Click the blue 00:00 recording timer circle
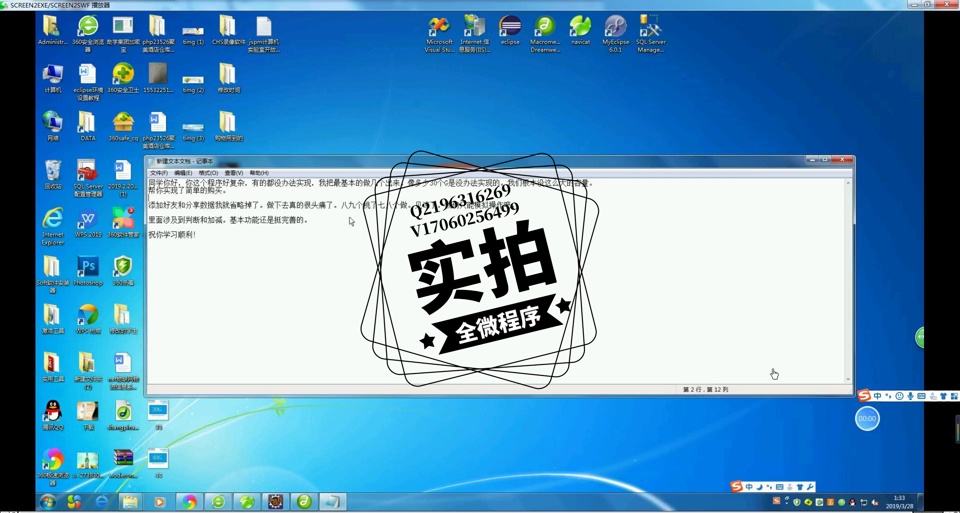This screenshot has width=960, height=513. click(x=867, y=419)
